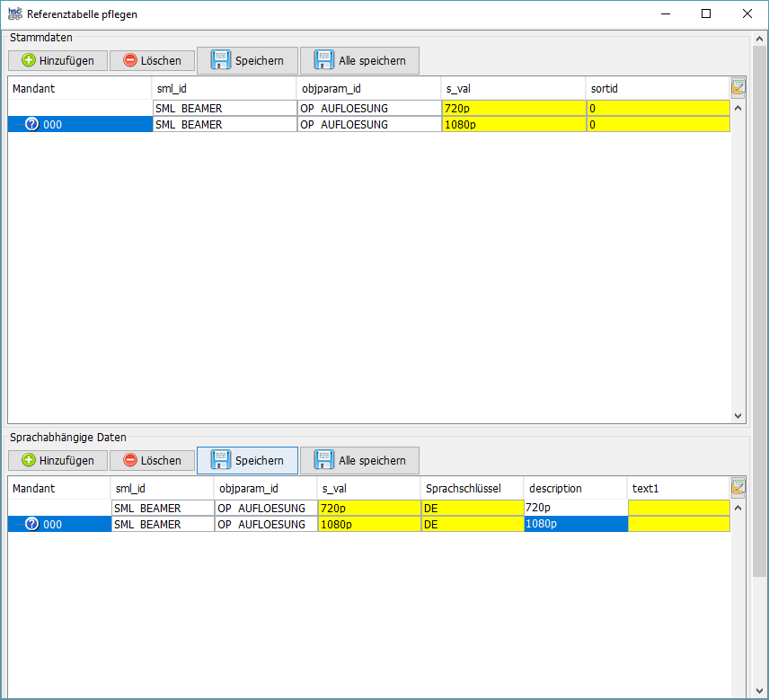Image resolution: width=769 pixels, height=700 pixels.
Task: Open the table edit icon beside the Stammdaten grid header
Action: pyautogui.click(x=738, y=85)
